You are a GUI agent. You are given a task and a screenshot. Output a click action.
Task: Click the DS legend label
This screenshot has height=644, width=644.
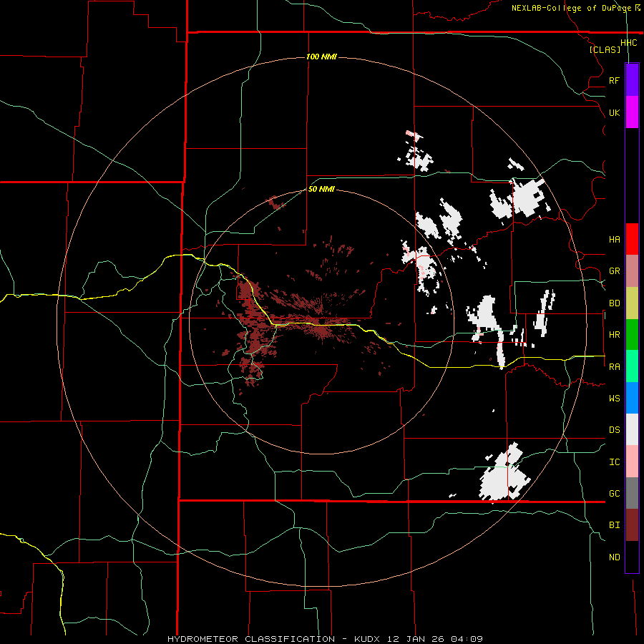[614, 430]
